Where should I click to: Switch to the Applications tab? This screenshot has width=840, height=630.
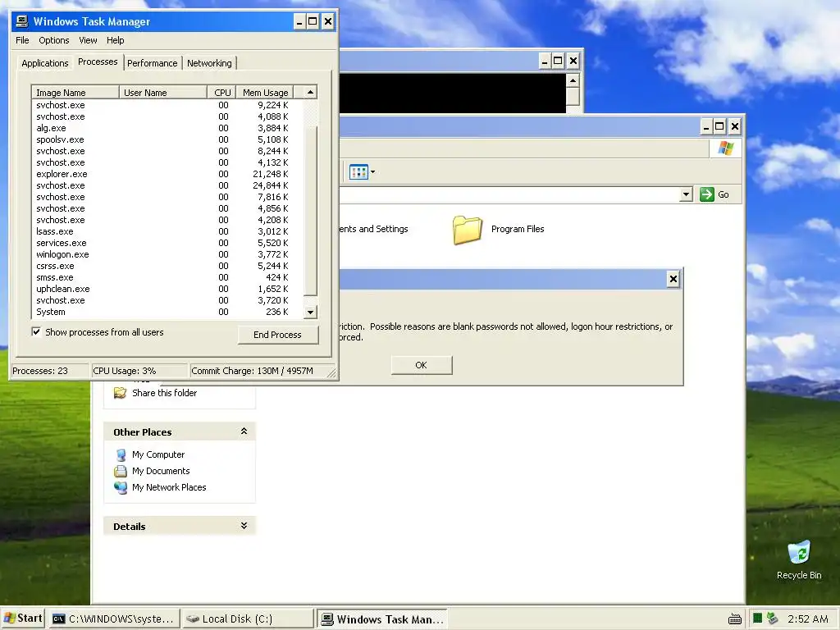pos(45,63)
